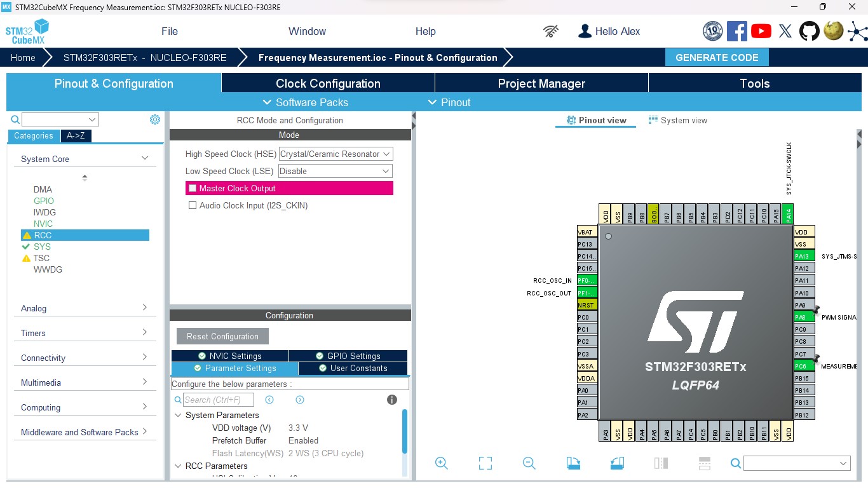Click the parameter Search (Ctrl+F) field
Viewport: 868px width, 488px height.
(219, 400)
